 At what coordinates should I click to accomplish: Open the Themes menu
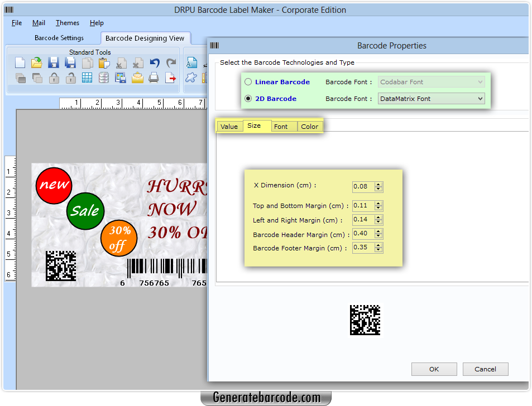pos(67,23)
